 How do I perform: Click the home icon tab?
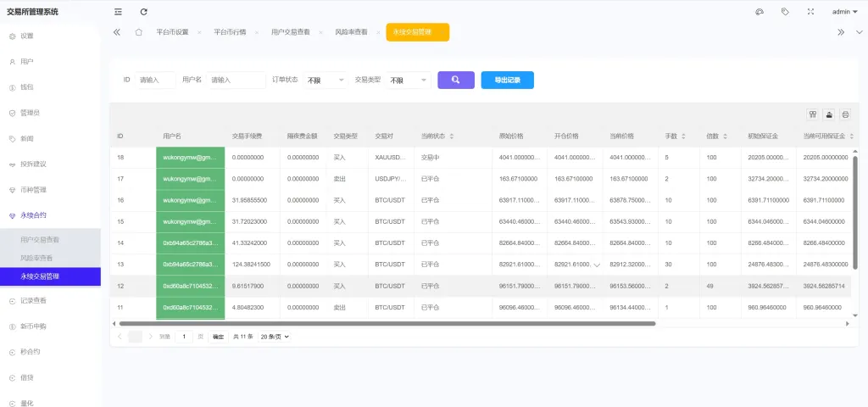click(x=139, y=32)
